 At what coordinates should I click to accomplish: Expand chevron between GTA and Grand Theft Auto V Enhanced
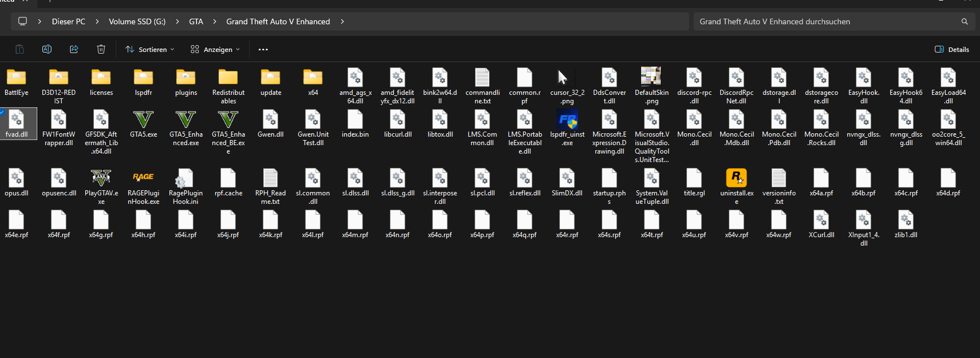coord(215,21)
